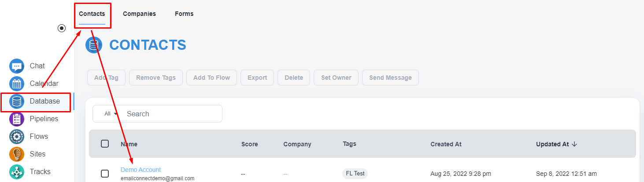The height and width of the screenshot is (182, 644).
Task: Open the Chat sidebar icon
Action: (17, 66)
